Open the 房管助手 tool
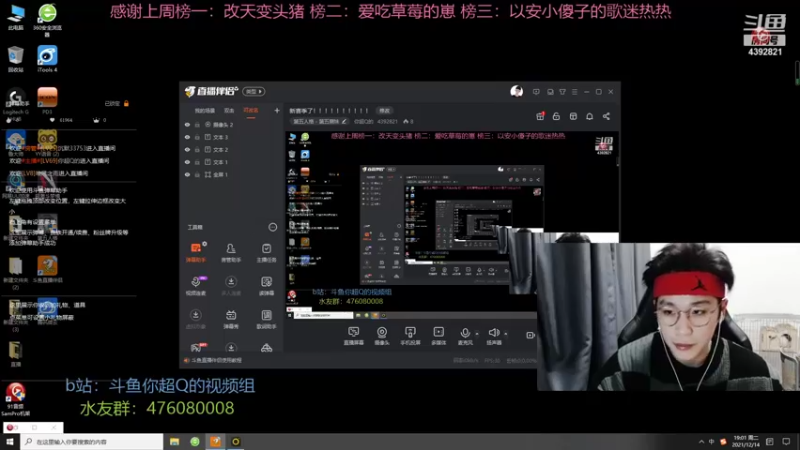Image resolution: width=800 pixels, height=450 pixels. [231, 252]
